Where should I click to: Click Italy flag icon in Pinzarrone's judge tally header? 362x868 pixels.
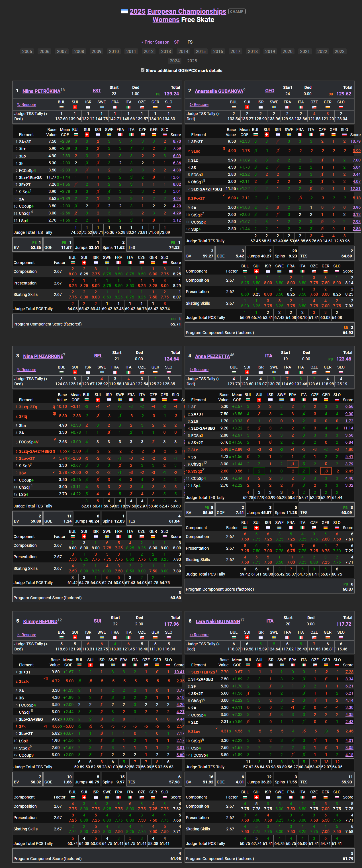coord(128,372)
